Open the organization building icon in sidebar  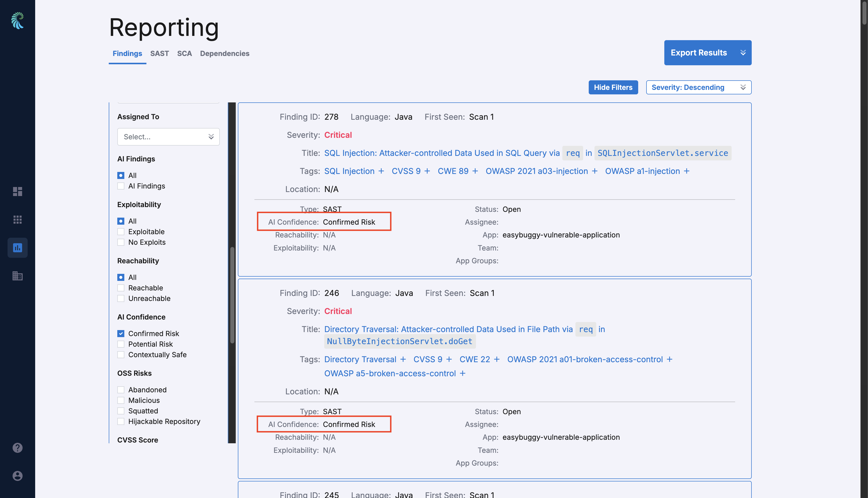(x=17, y=276)
